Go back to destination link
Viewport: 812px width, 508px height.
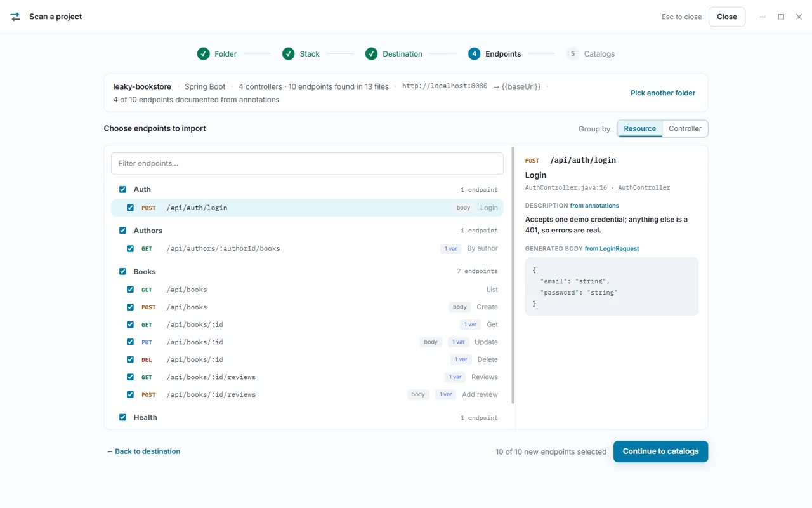point(143,451)
